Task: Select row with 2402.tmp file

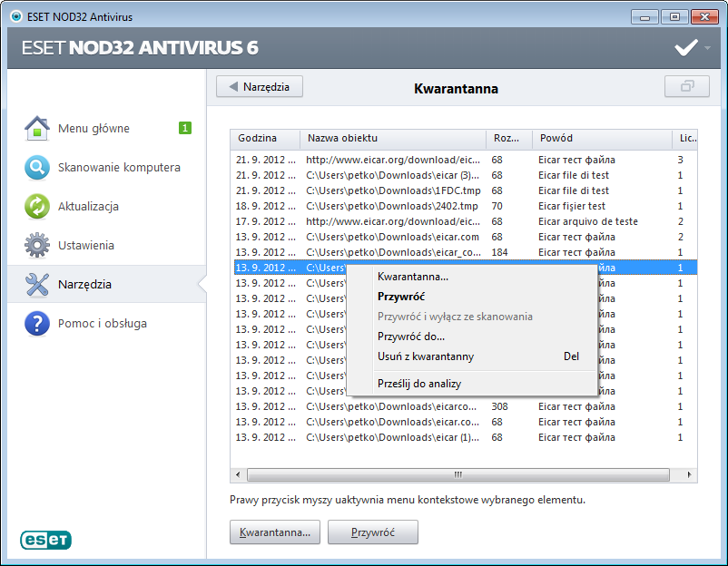Action: click(x=464, y=206)
